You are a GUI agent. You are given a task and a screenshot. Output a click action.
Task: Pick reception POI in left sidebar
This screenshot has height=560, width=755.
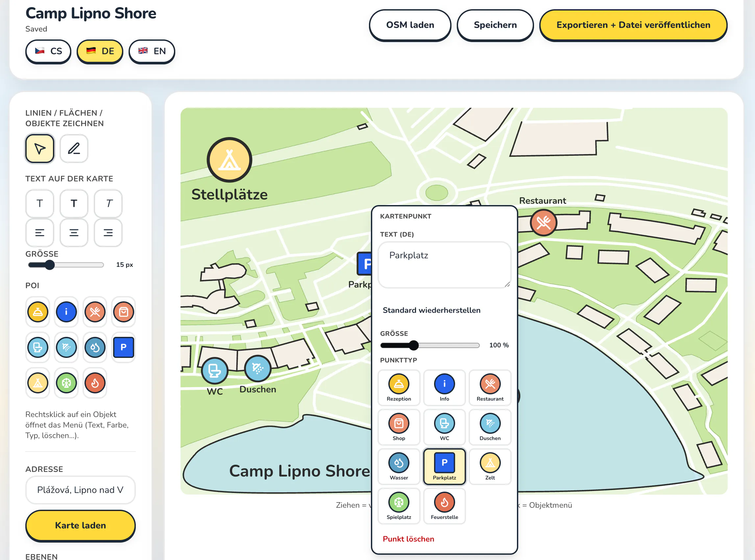tap(37, 312)
